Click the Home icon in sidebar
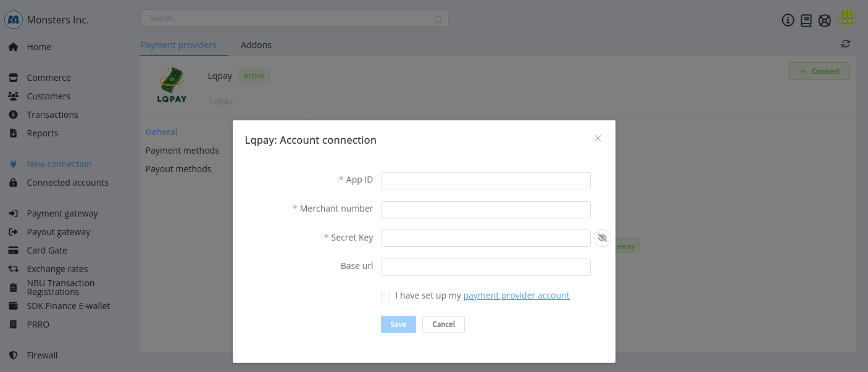 [13, 47]
